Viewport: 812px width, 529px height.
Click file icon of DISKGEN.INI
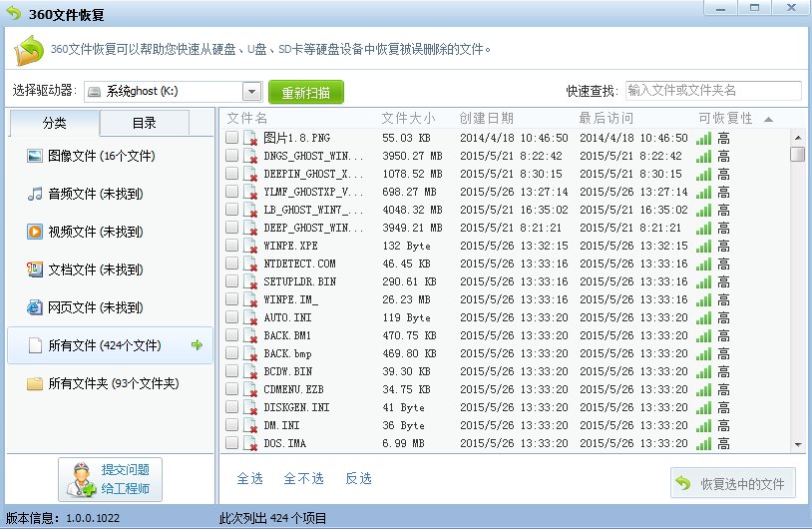[x=250, y=407]
